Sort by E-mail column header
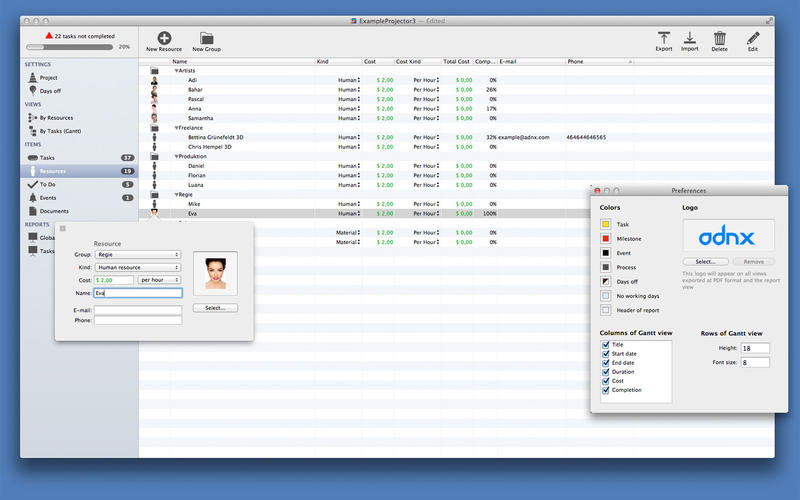The height and width of the screenshot is (500, 800). [x=532, y=62]
